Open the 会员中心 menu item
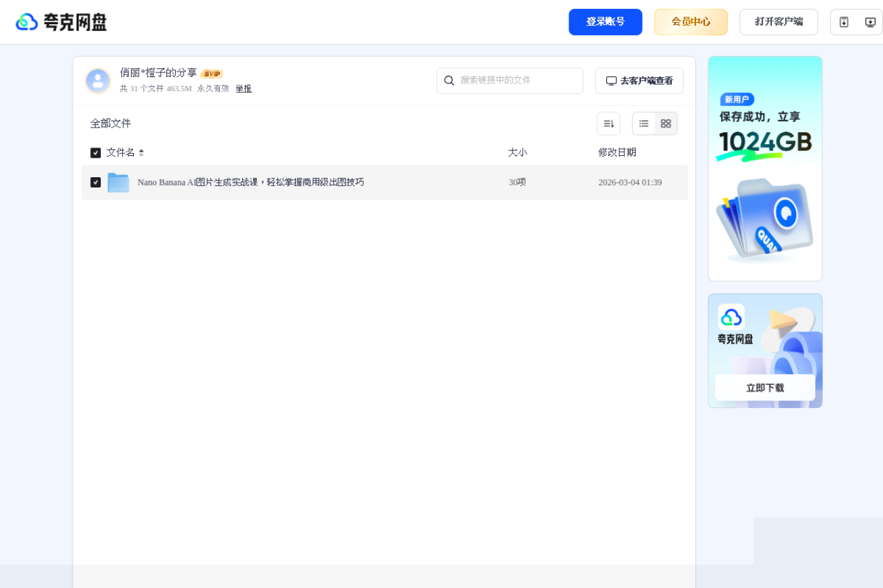Screen dimensions: 883x588 coord(691,21)
